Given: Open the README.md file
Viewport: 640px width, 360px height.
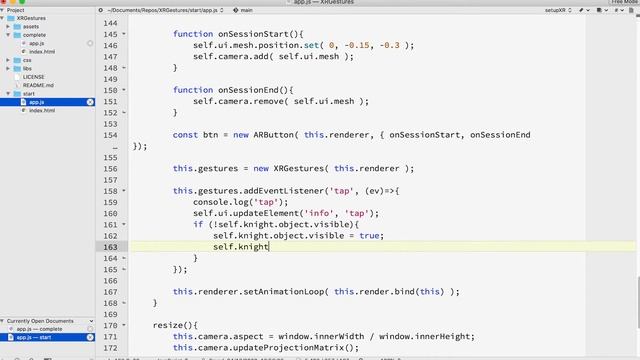Looking at the screenshot, I should click(38, 85).
